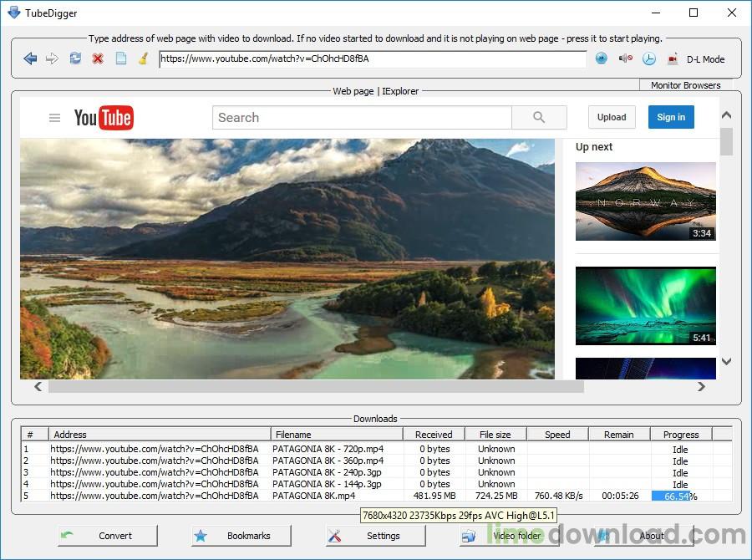Open the Video folder button
752x560 pixels.
point(510,536)
